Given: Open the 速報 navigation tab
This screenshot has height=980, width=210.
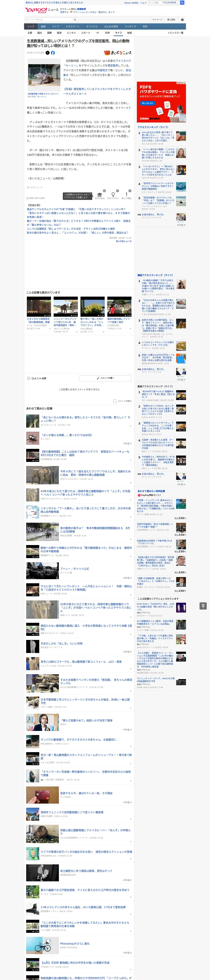Looking at the screenshot, I should pos(43,27).
